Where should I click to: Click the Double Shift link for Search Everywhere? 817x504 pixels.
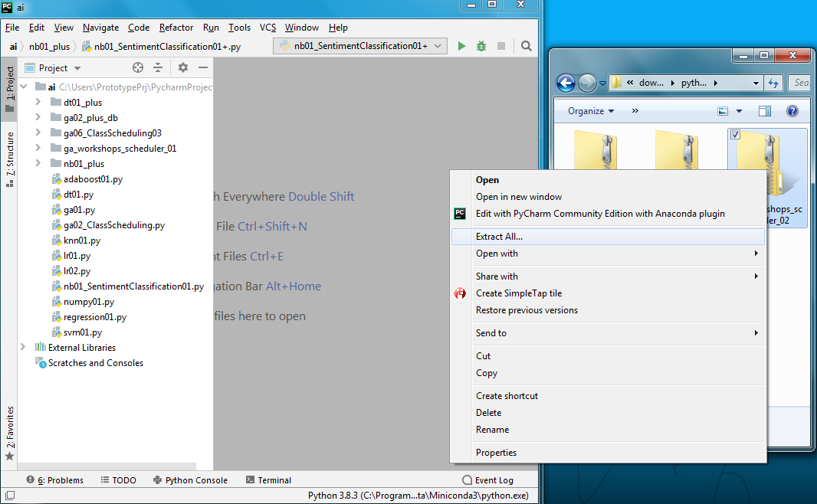click(x=322, y=196)
